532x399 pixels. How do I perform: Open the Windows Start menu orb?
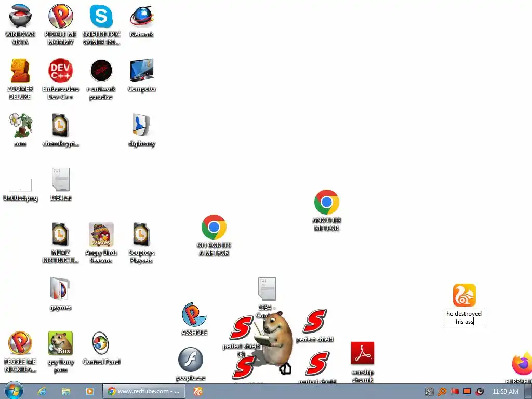pos(14,391)
